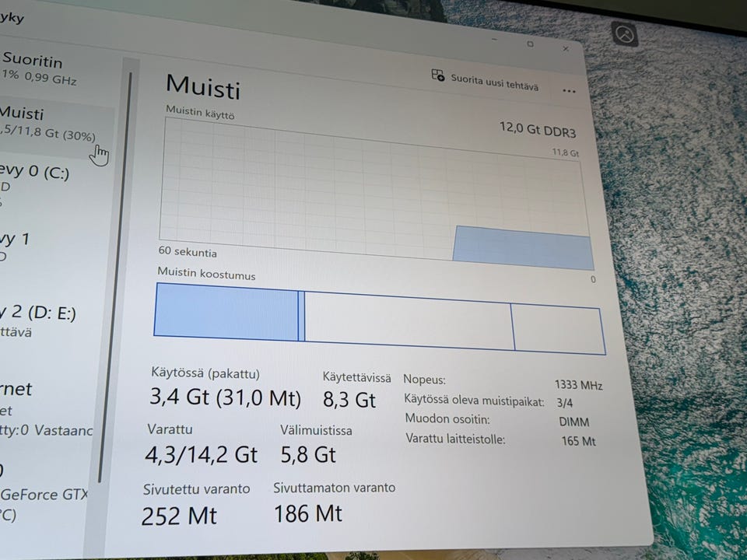Click the 60 sekuntia graph label
Image resolution: width=747 pixels, height=560 pixels.
pyautogui.click(x=188, y=251)
